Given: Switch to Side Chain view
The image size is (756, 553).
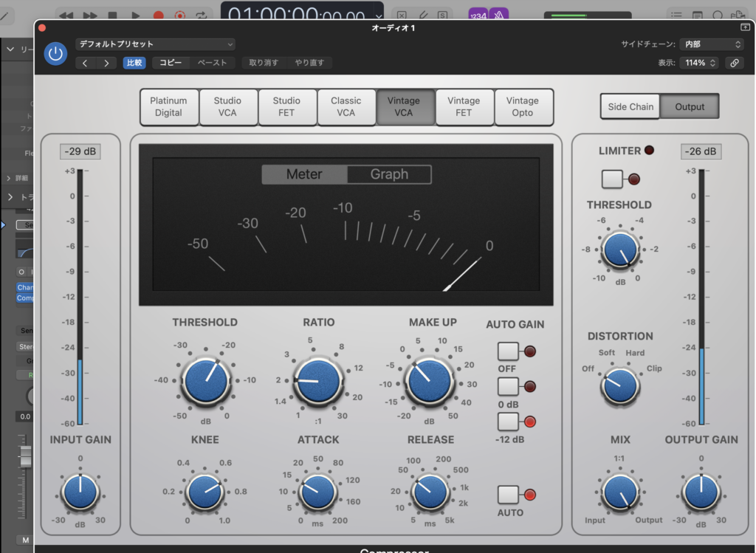Looking at the screenshot, I should point(630,106).
